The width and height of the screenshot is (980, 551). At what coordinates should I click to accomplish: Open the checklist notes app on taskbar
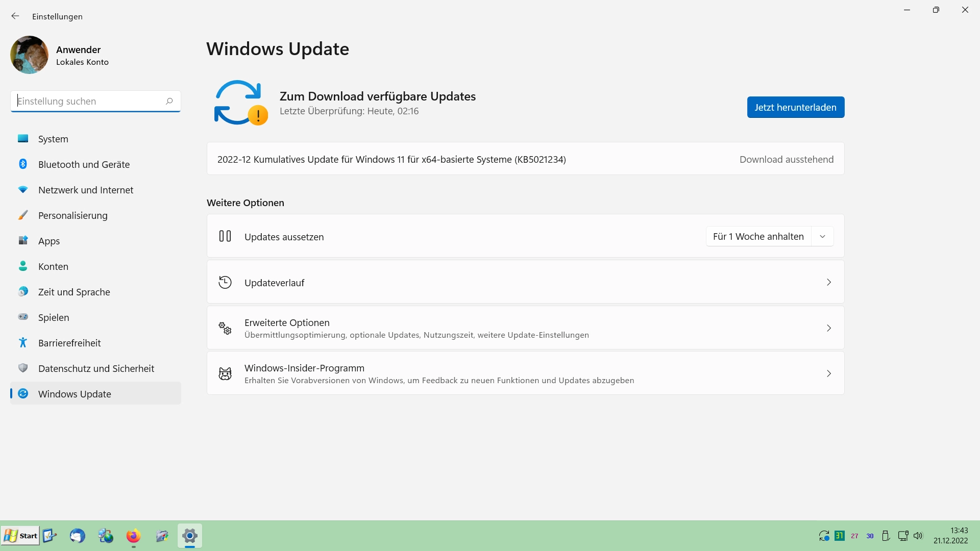(50, 536)
